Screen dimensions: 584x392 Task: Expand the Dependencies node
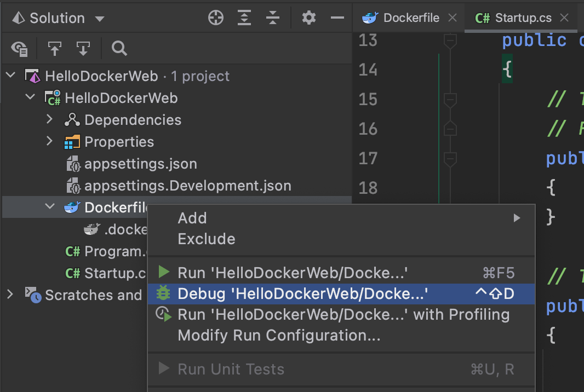point(49,119)
